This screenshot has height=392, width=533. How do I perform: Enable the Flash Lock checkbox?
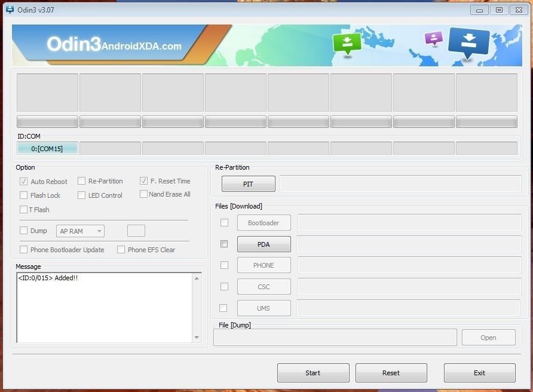coord(23,195)
